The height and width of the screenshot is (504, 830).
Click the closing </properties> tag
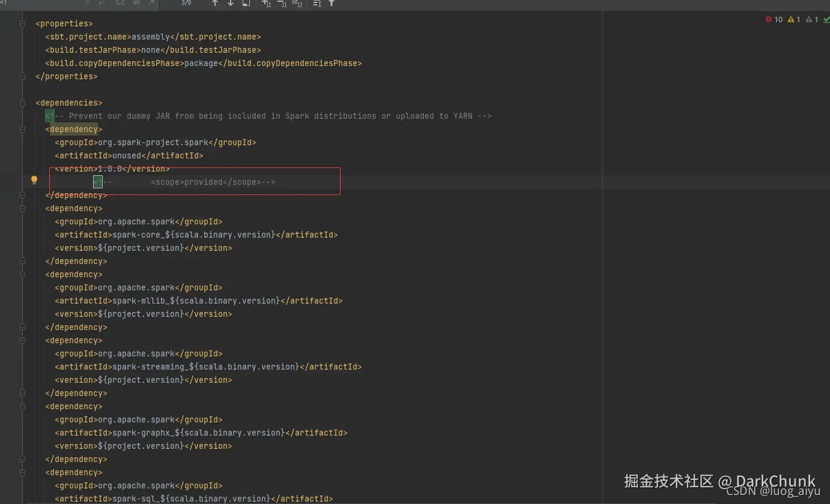(x=67, y=76)
